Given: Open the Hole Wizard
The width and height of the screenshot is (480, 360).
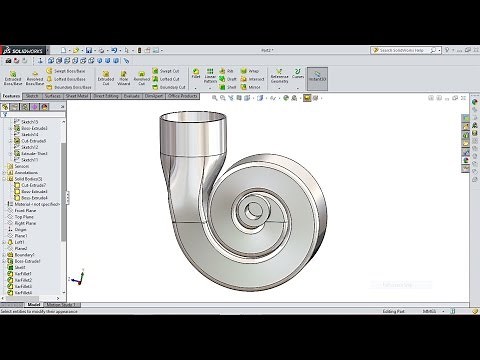Looking at the screenshot, I should 123,78.
